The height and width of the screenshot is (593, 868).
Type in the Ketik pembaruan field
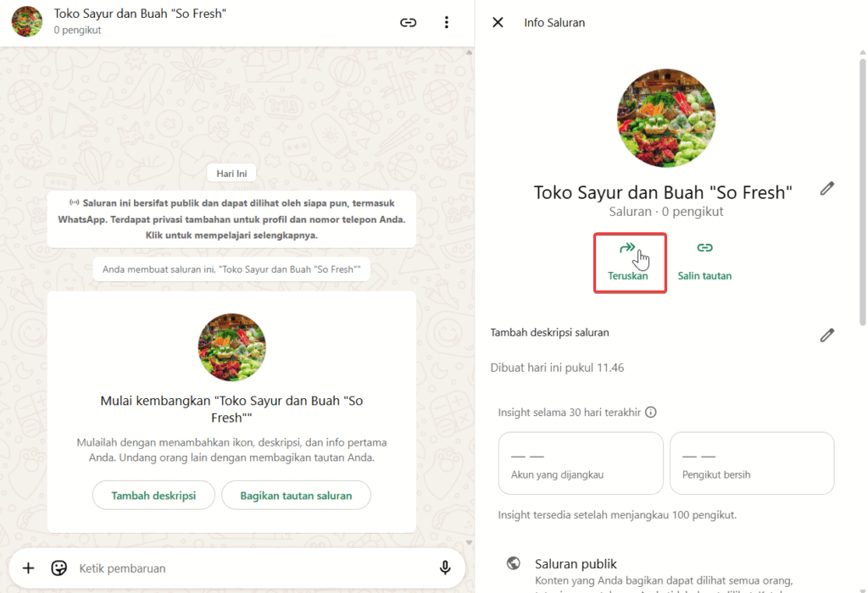[246, 568]
